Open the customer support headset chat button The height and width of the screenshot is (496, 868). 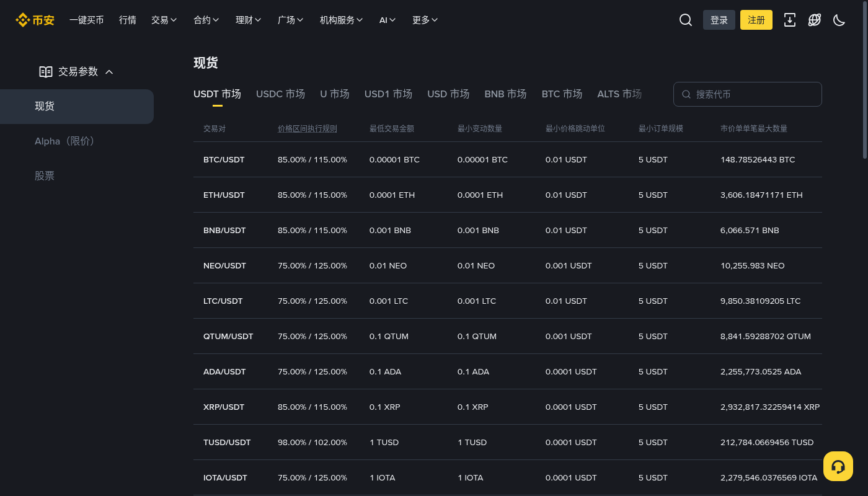coord(838,466)
